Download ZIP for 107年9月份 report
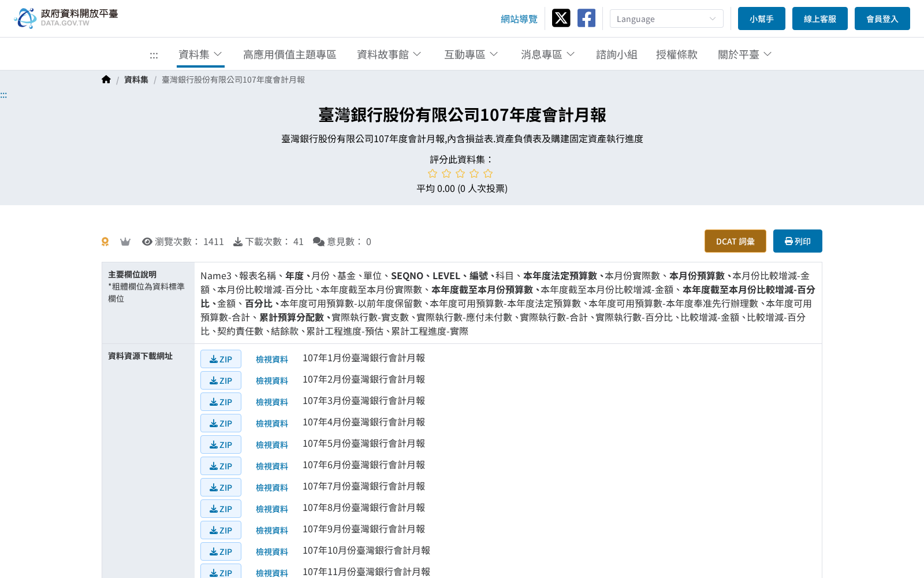The image size is (924, 578). (x=221, y=530)
